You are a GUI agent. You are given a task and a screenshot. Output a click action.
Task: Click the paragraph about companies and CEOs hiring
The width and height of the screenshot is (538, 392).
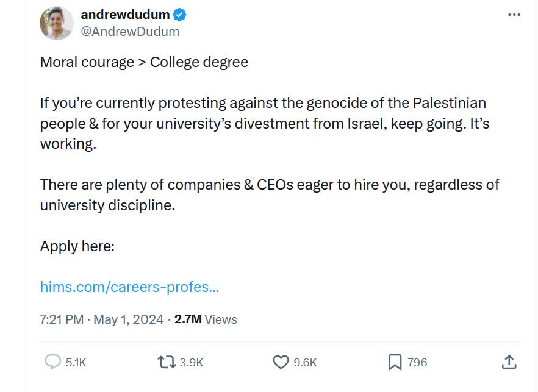tap(270, 194)
